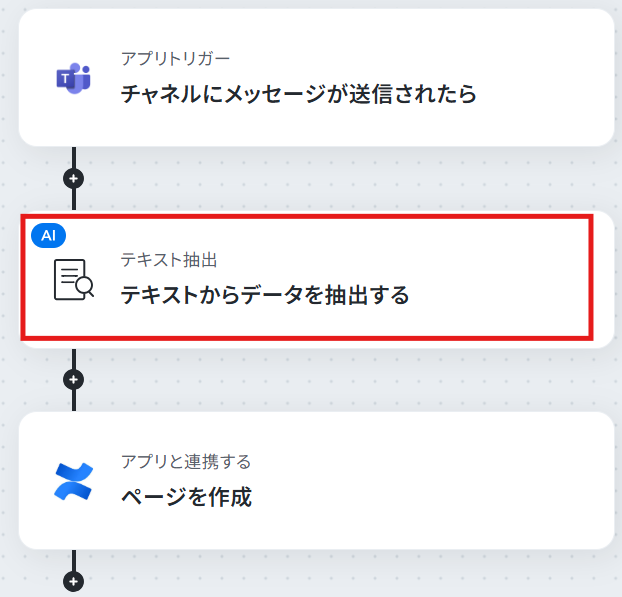
Task: Add step below Teams trigger with plus
Action: point(73,179)
